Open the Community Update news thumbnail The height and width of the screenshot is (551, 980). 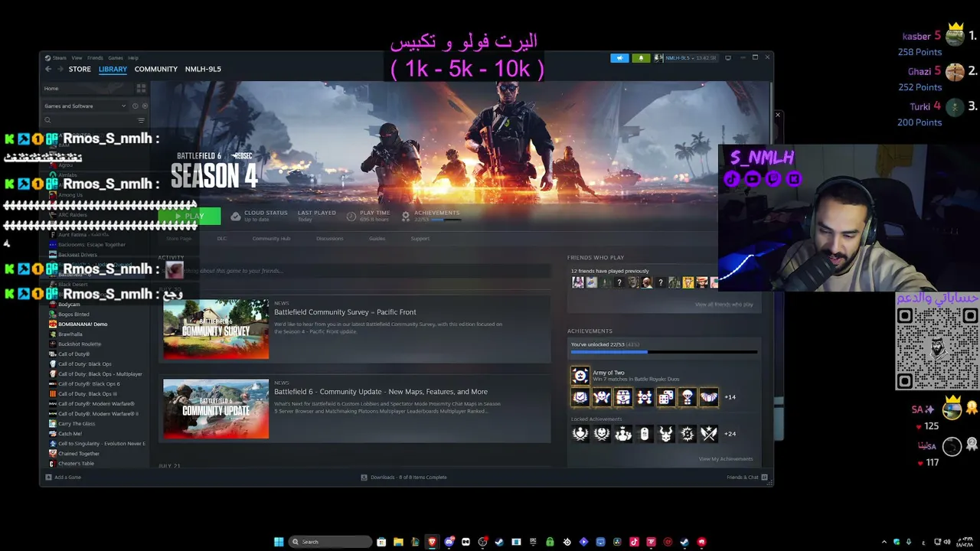pos(216,409)
